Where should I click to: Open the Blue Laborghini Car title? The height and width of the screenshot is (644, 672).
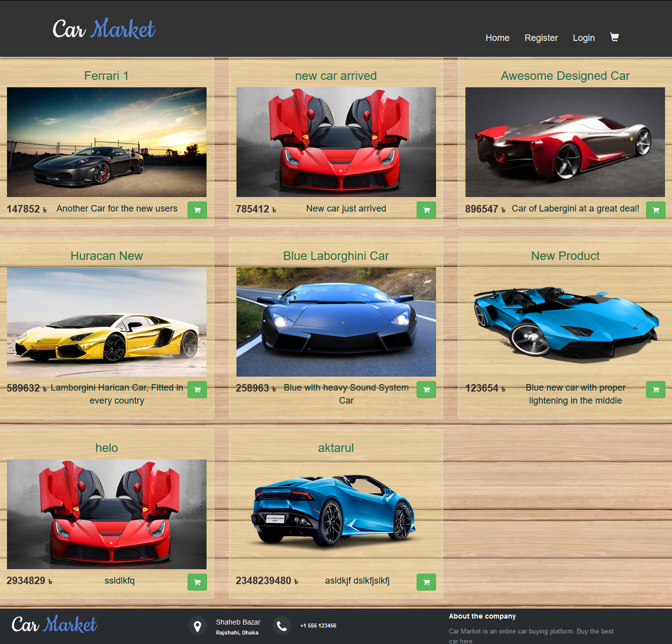[336, 256]
